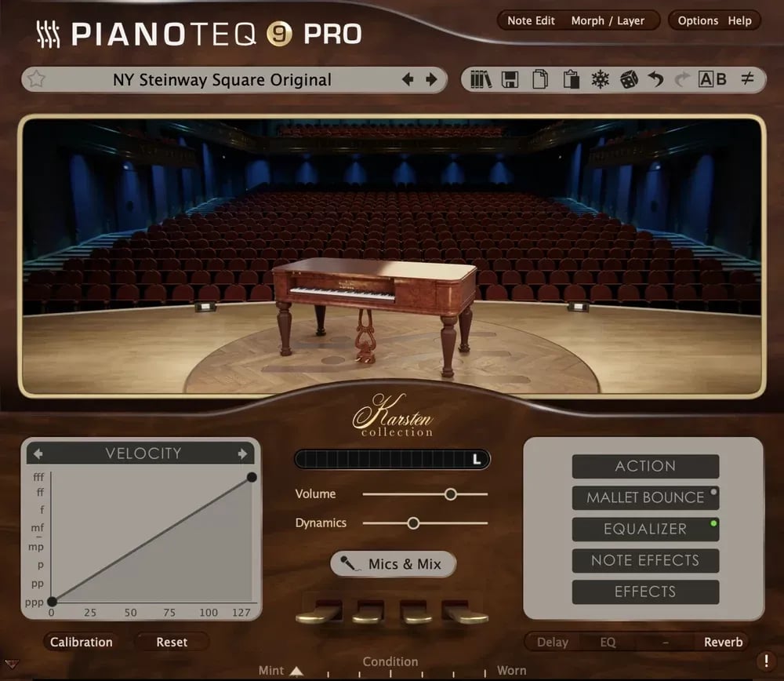Screen dimensions: 784x681
Task: Click the third piano pedal
Action: click(x=415, y=611)
